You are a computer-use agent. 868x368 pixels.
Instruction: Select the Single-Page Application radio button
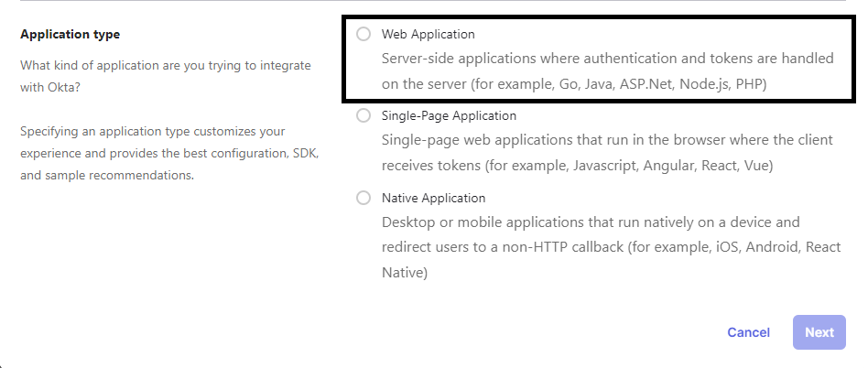click(363, 115)
